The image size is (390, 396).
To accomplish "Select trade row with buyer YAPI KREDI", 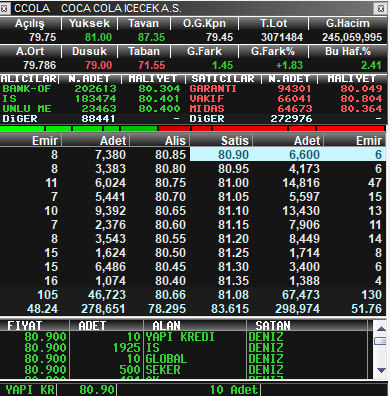I will 183,337.
